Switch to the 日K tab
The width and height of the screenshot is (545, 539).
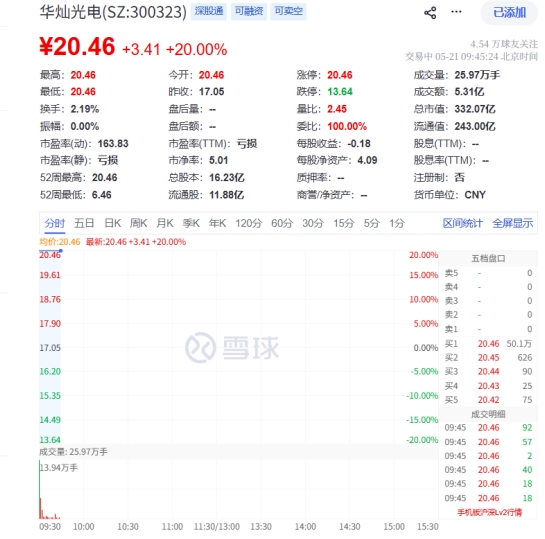coord(113,223)
